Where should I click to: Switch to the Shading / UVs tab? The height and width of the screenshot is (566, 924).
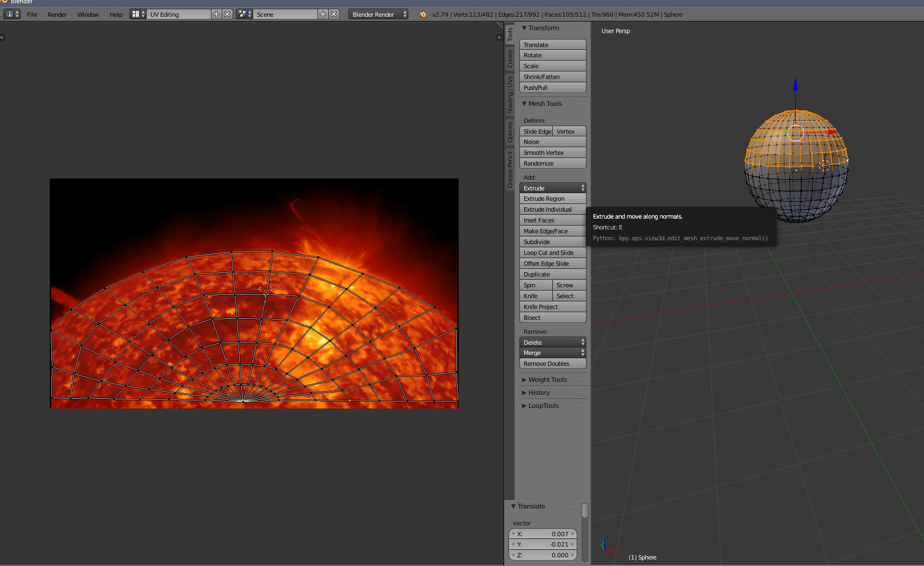pyautogui.click(x=510, y=95)
